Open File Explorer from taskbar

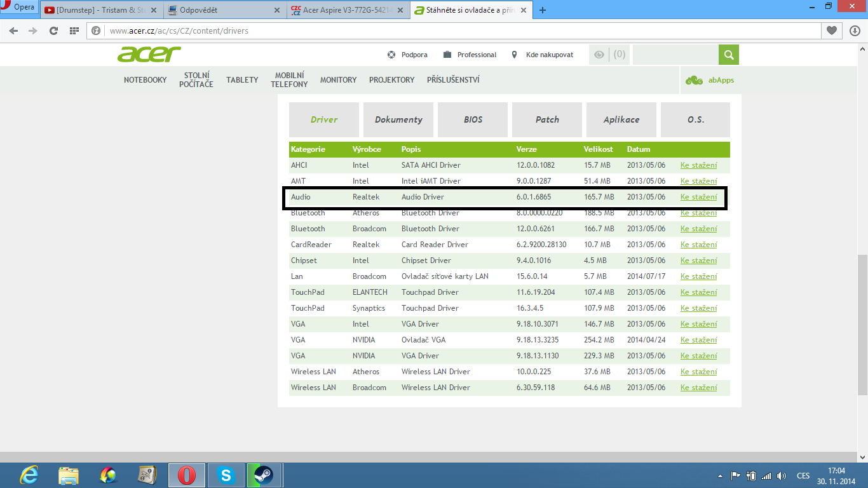(69, 475)
